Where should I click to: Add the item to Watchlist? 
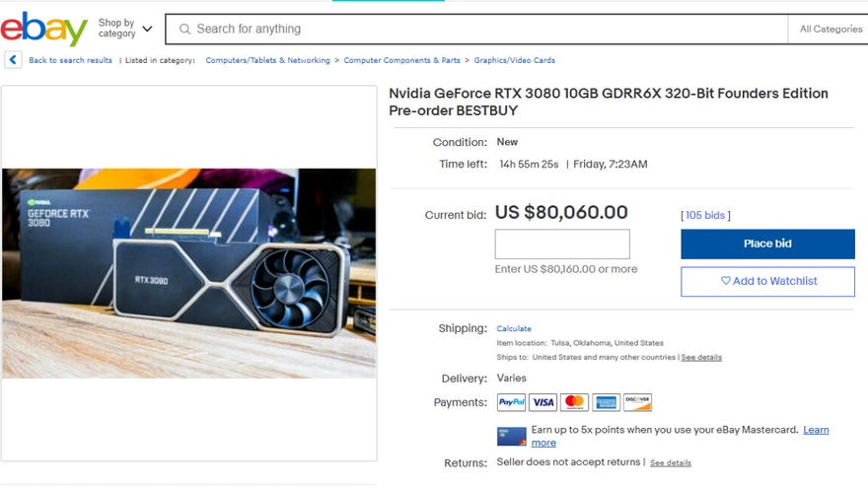point(767,282)
